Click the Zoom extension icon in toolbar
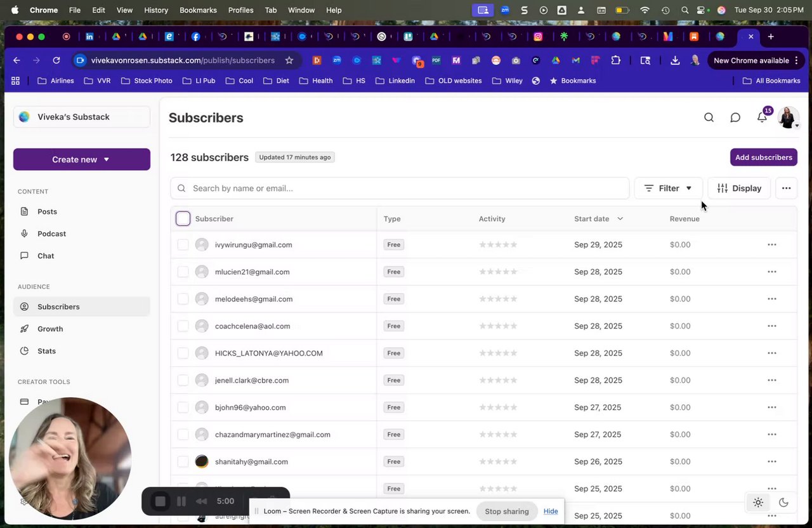Screen dimensions: 812x528 337,60
